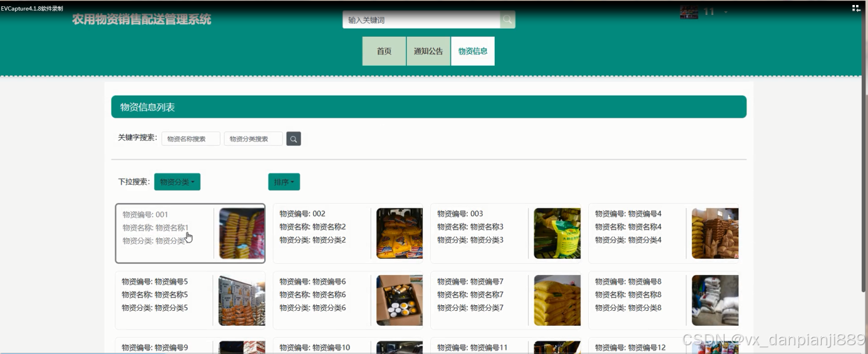Click text 物资名称: 物资名称2
This screenshot has height=354, width=868.
[x=313, y=227]
